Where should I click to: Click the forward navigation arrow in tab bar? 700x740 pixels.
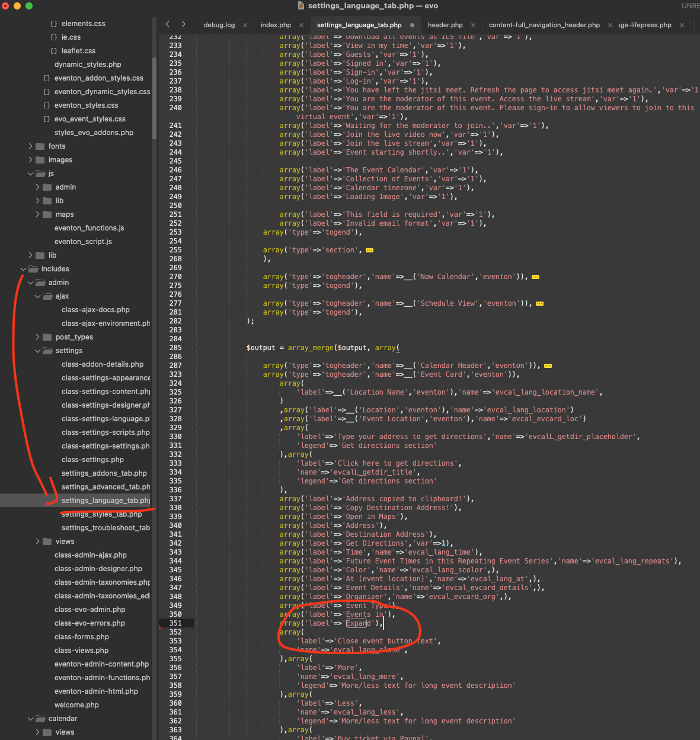point(183,24)
